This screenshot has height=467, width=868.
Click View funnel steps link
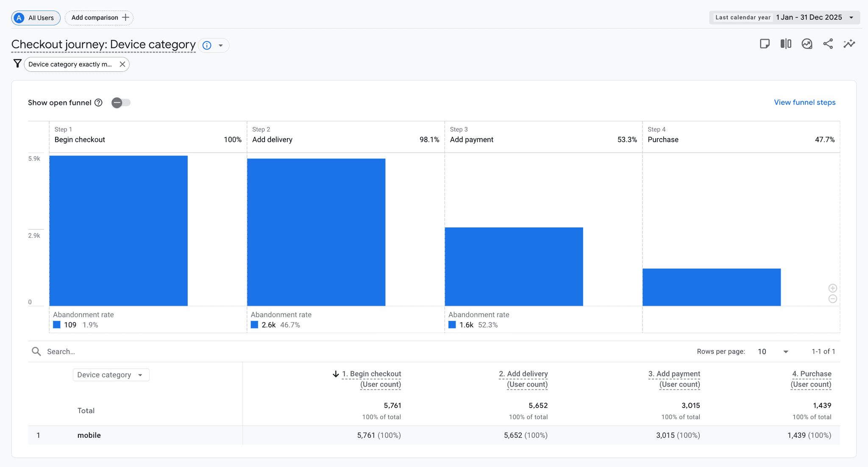(804, 102)
